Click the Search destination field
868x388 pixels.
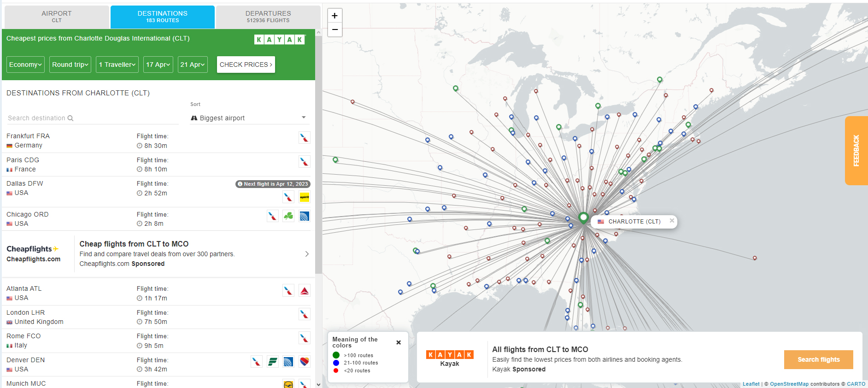tap(92, 118)
